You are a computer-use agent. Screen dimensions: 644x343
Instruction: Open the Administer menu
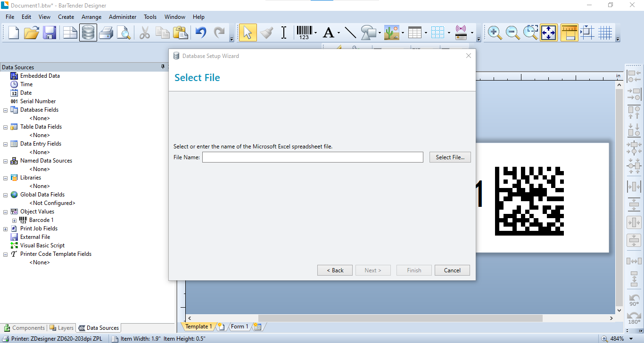coord(123,16)
